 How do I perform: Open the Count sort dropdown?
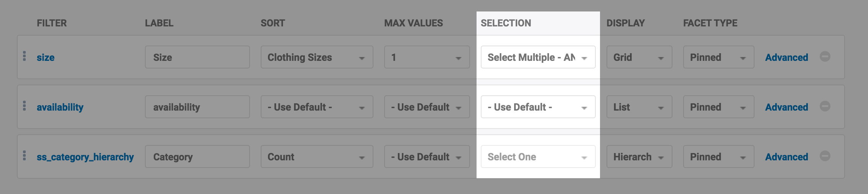tap(317, 157)
